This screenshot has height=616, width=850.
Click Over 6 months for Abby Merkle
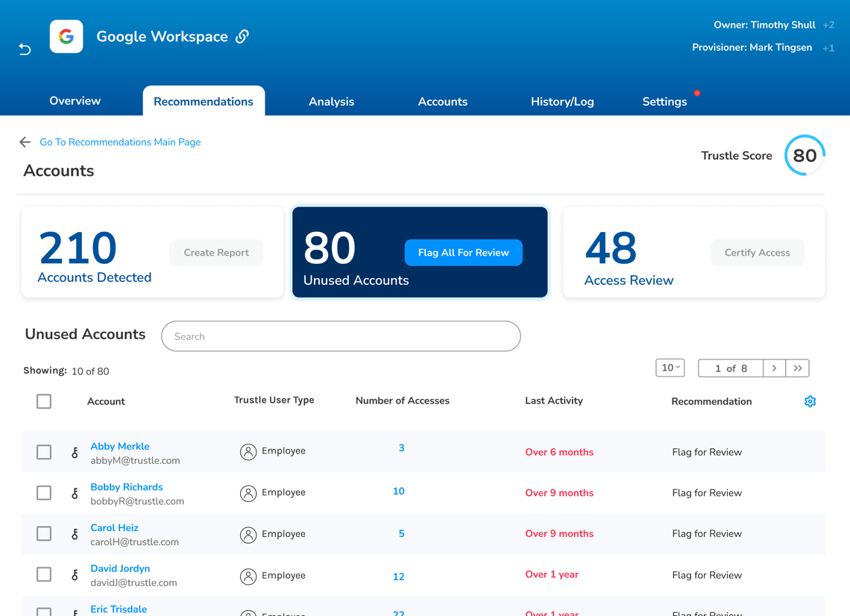(559, 452)
